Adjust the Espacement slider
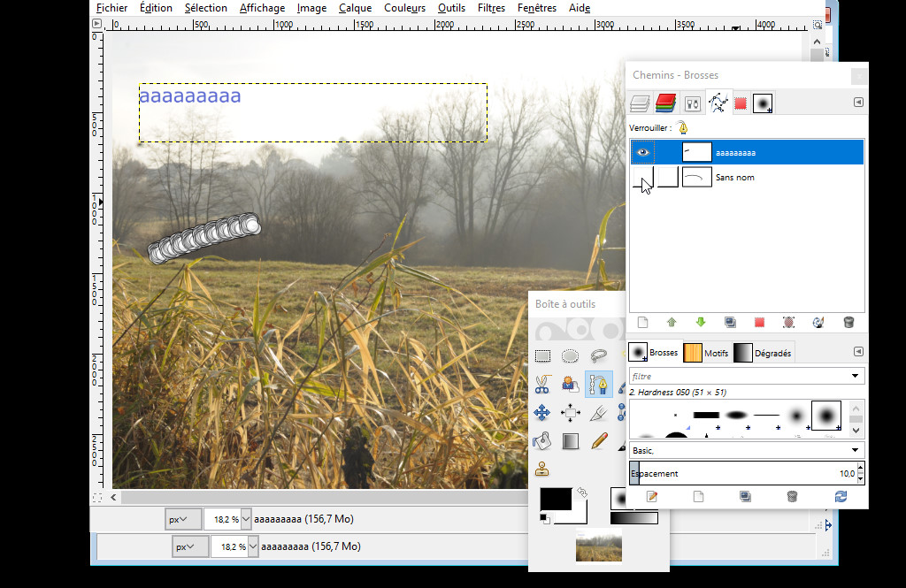906x588 pixels. (x=742, y=474)
